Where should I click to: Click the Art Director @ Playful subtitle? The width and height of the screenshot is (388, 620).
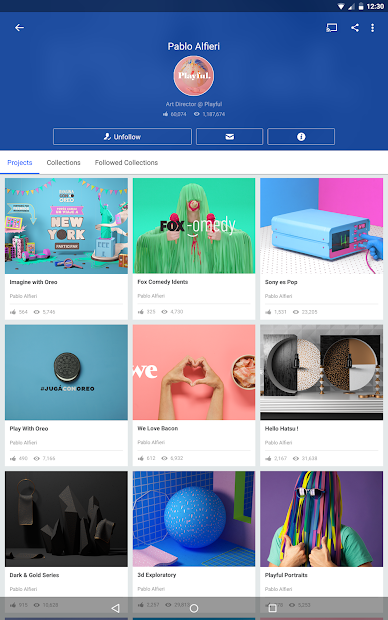point(194,104)
